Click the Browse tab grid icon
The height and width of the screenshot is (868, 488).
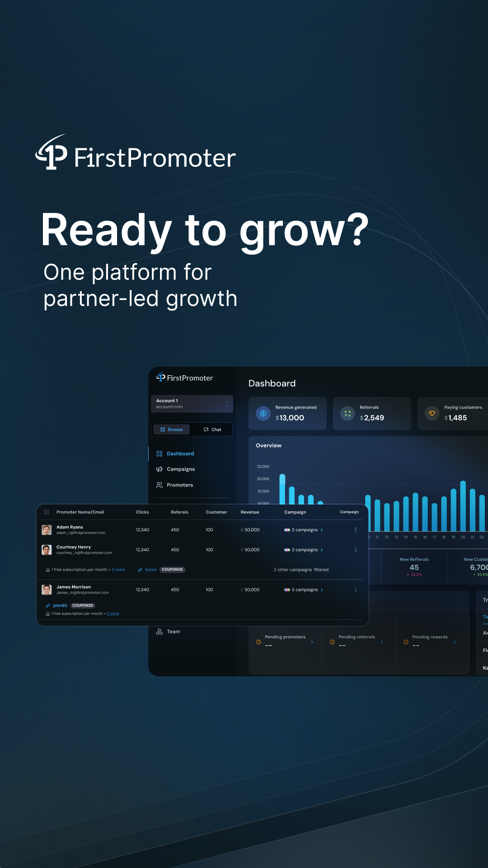(163, 429)
